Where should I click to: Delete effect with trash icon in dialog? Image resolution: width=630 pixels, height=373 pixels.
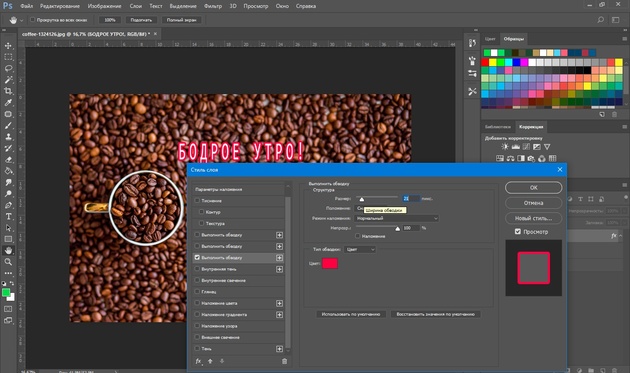coord(284,361)
